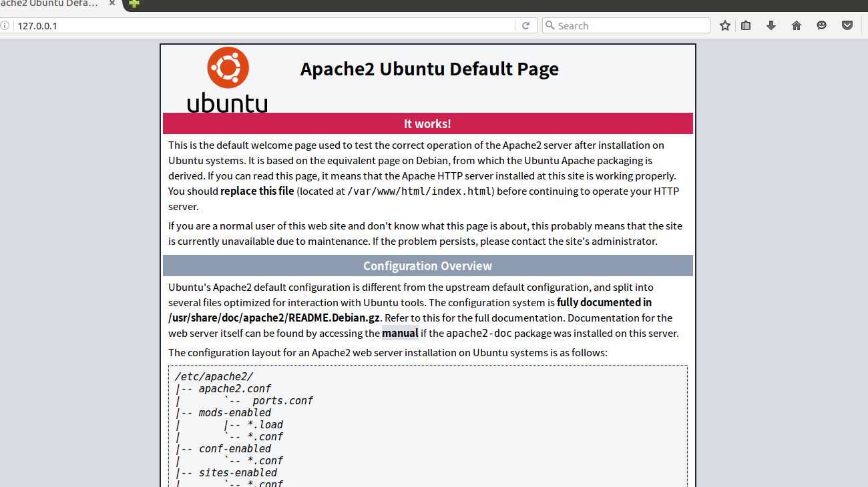Click apache2.conf in config tree
This screenshot has height=487, width=868.
point(235,388)
